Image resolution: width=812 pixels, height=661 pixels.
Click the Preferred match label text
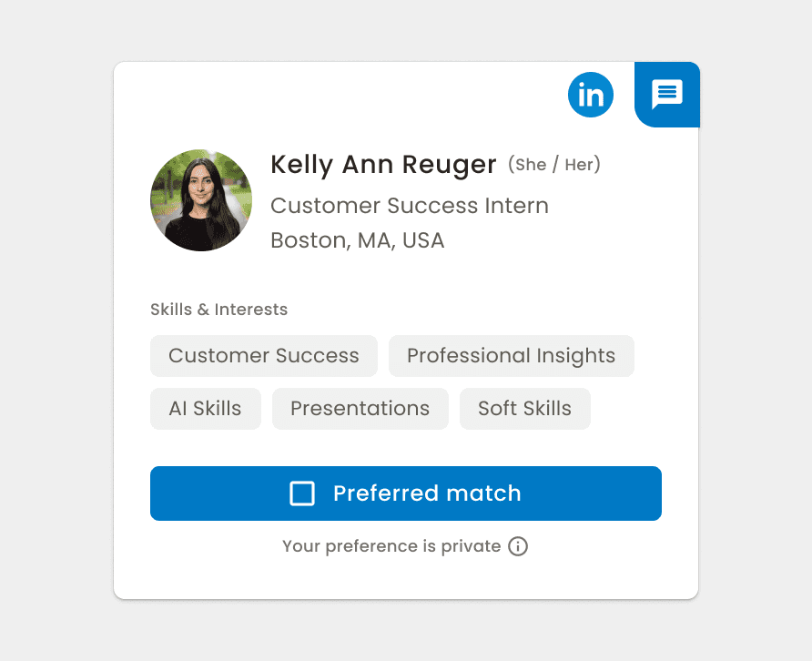tap(427, 493)
